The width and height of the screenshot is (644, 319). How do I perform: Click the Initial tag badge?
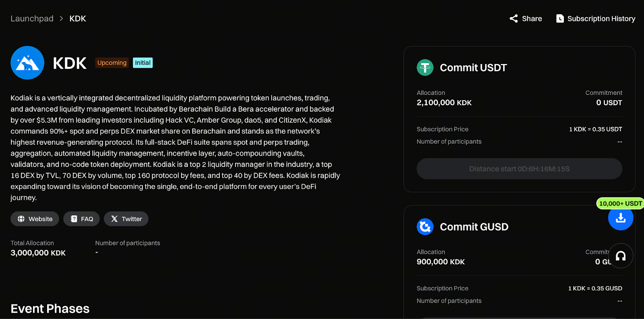(x=142, y=63)
